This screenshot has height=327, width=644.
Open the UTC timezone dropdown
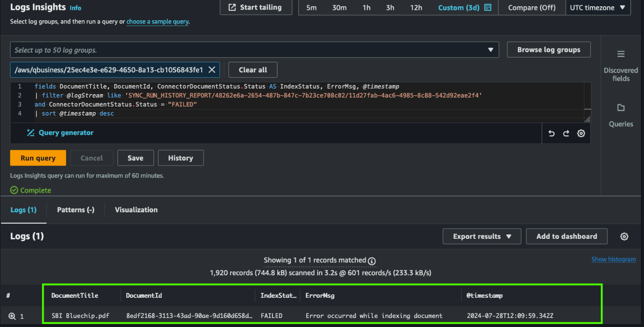tap(597, 8)
